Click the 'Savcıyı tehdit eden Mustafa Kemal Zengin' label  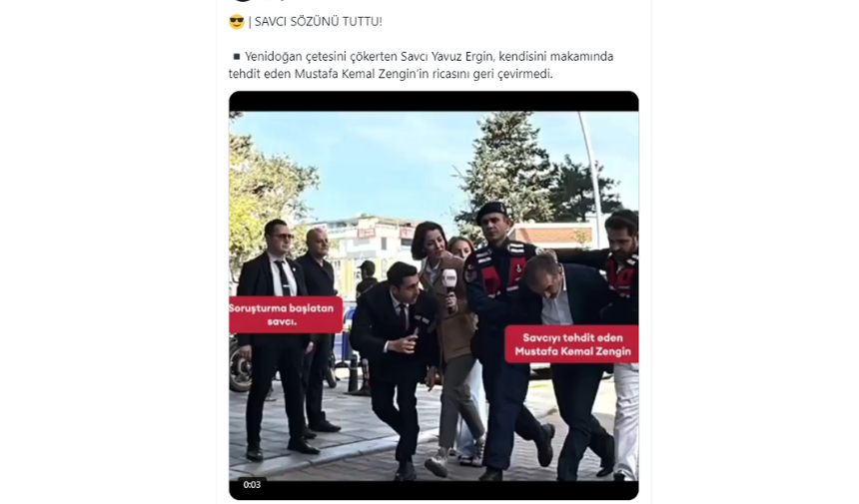(572, 344)
